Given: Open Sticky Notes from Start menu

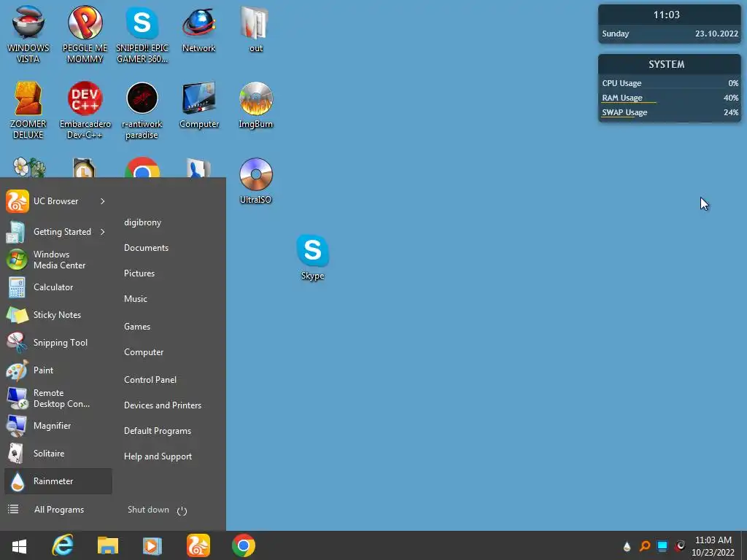Looking at the screenshot, I should [x=58, y=315].
